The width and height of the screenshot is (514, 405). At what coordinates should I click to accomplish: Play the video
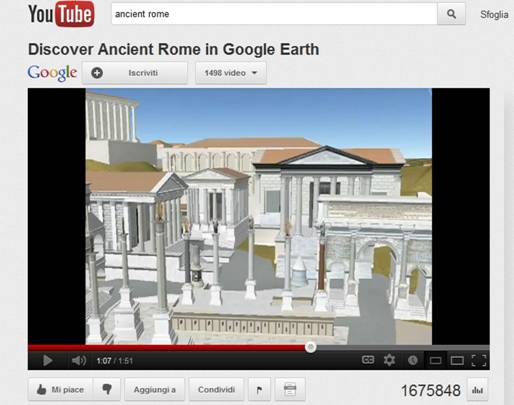[47, 360]
